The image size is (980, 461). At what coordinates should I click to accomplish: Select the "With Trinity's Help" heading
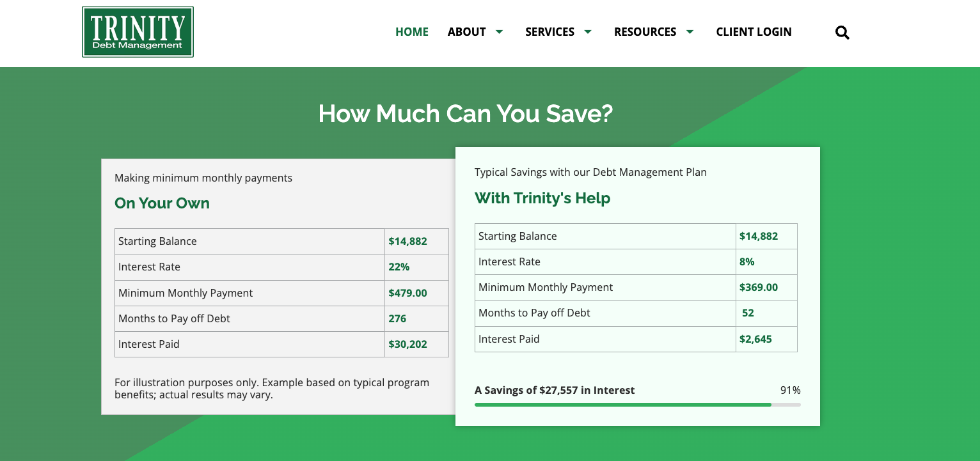point(542,198)
